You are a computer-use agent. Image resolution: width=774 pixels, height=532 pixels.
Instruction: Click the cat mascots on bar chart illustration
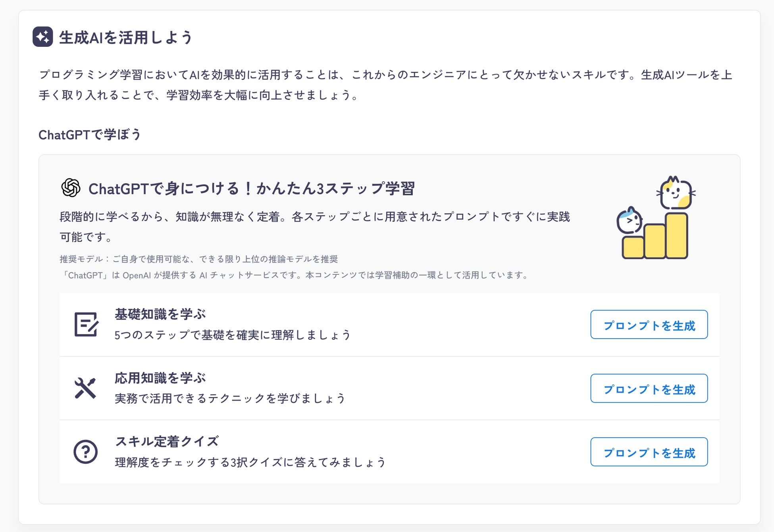click(x=656, y=218)
